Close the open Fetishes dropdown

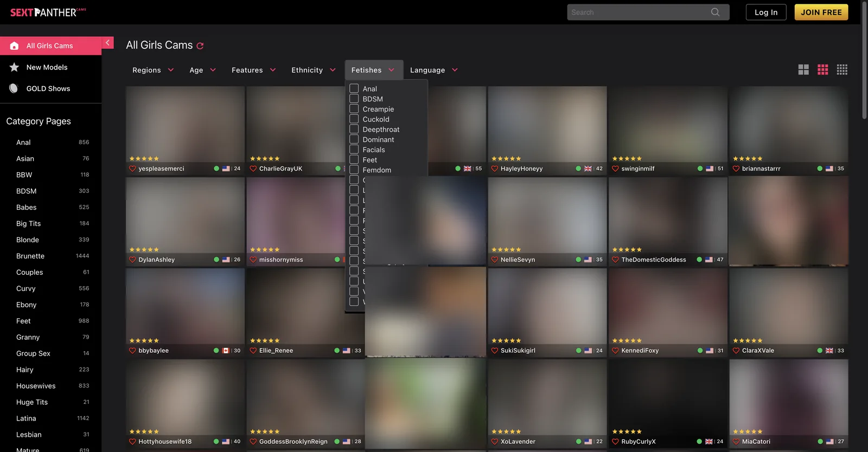pyautogui.click(x=374, y=70)
